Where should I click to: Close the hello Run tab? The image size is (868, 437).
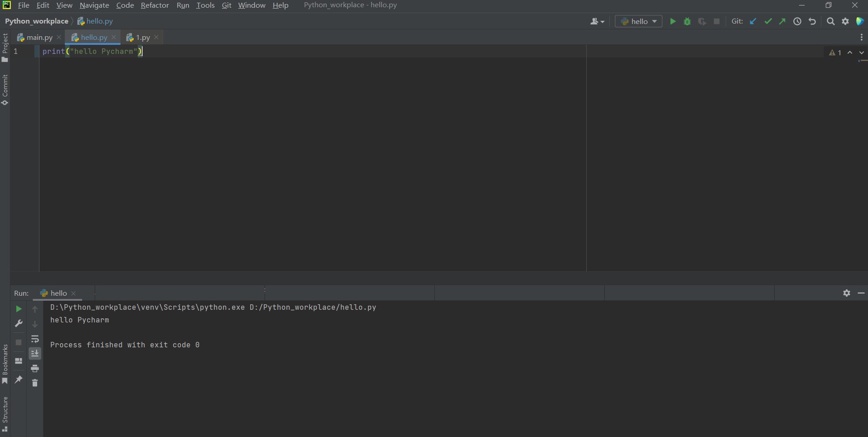coord(74,293)
